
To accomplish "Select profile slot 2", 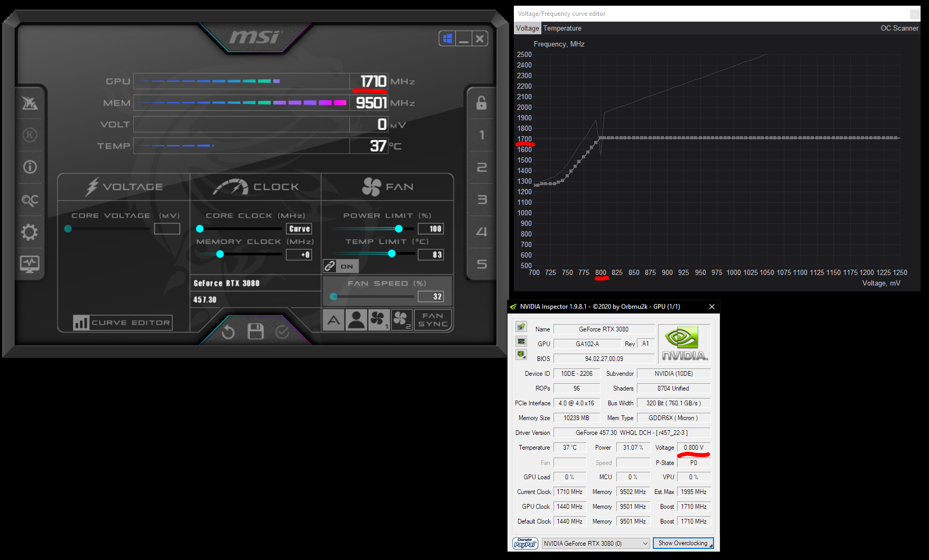I will (481, 167).
